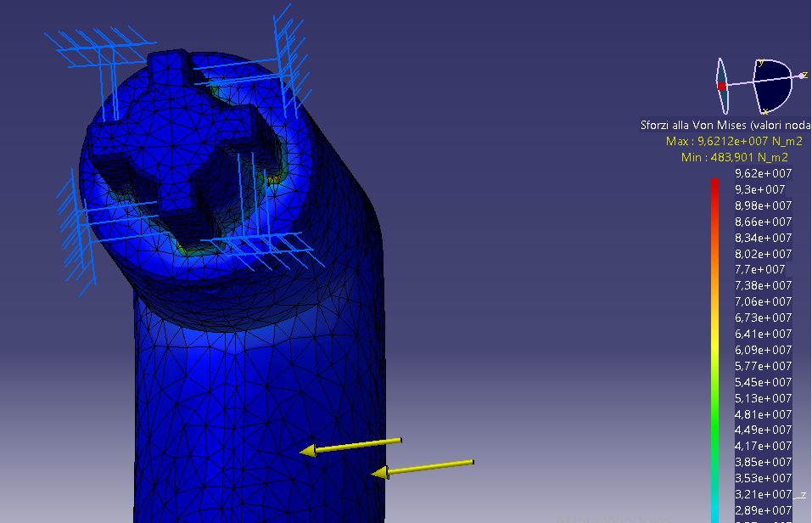Click legend value 8,98e+007
Screen dimensions: 812x523
[x=764, y=205]
